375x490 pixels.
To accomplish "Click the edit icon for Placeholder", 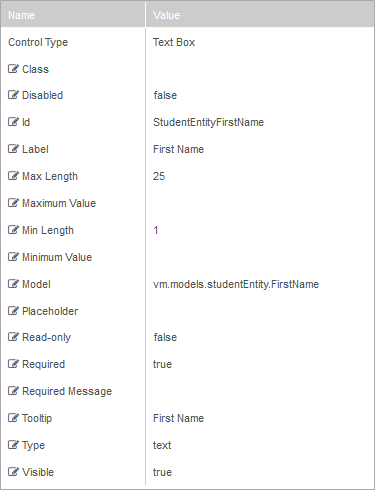I will [x=13, y=311].
